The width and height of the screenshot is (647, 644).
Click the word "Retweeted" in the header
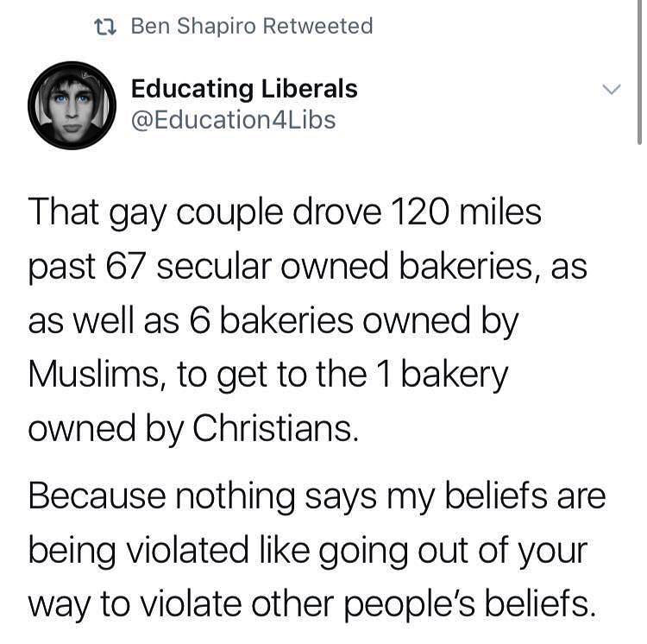click(318, 26)
